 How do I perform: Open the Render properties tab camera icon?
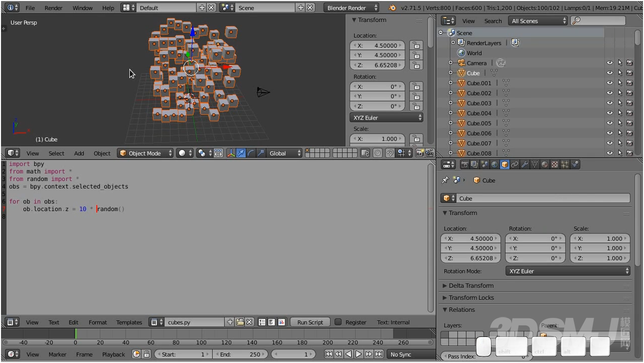coord(464,164)
